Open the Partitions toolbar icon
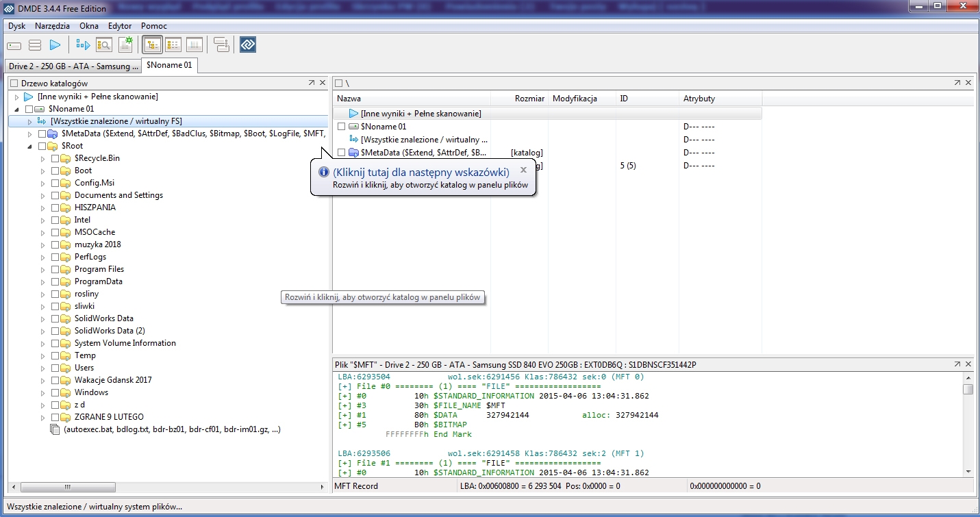 35,45
